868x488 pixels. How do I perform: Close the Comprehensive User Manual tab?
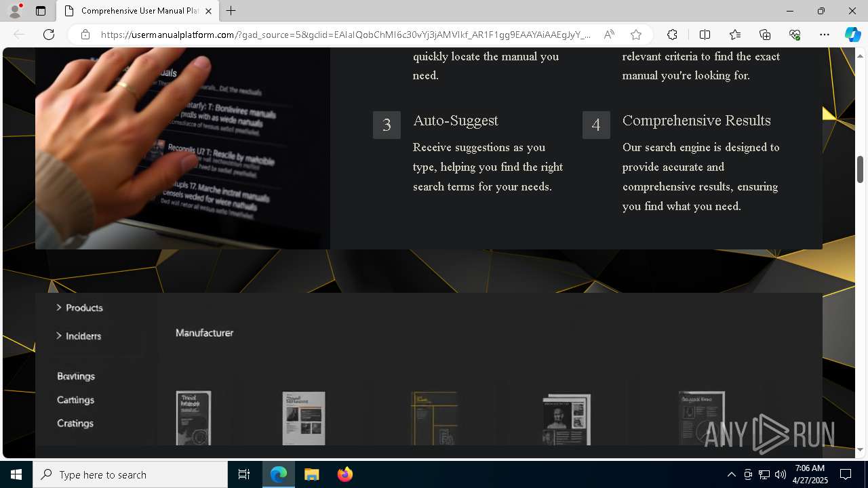click(x=209, y=11)
